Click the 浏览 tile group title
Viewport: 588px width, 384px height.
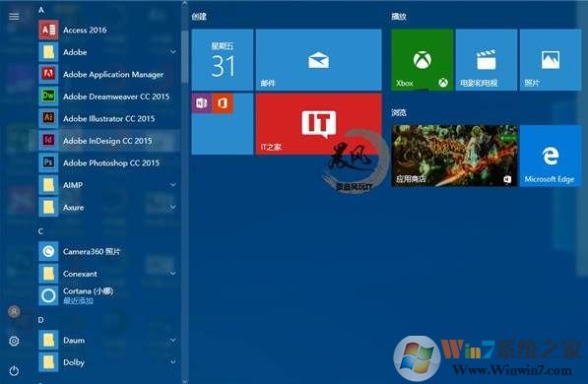pos(399,112)
